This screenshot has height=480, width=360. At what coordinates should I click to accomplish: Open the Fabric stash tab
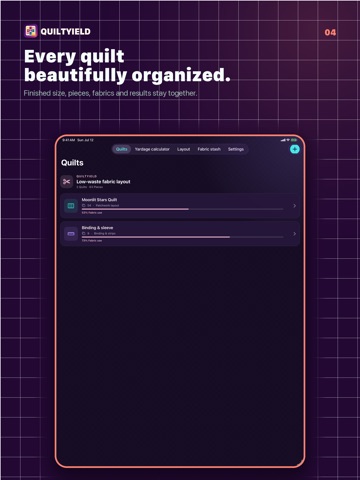pyautogui.click(x=209, y=149)
